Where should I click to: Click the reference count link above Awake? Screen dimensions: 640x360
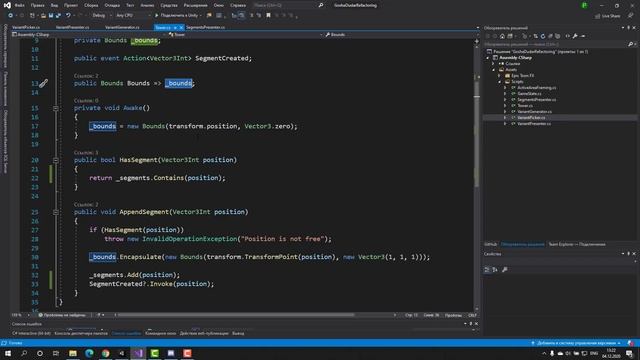point(86,100)
